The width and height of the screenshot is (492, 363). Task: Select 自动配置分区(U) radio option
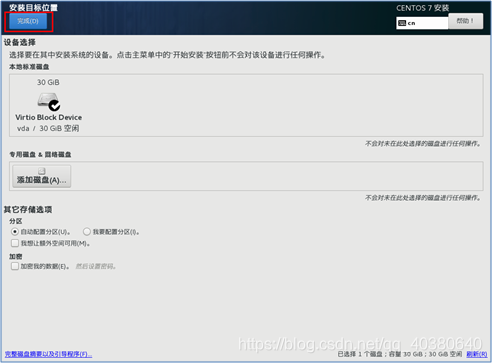click(x=15, y=231)
